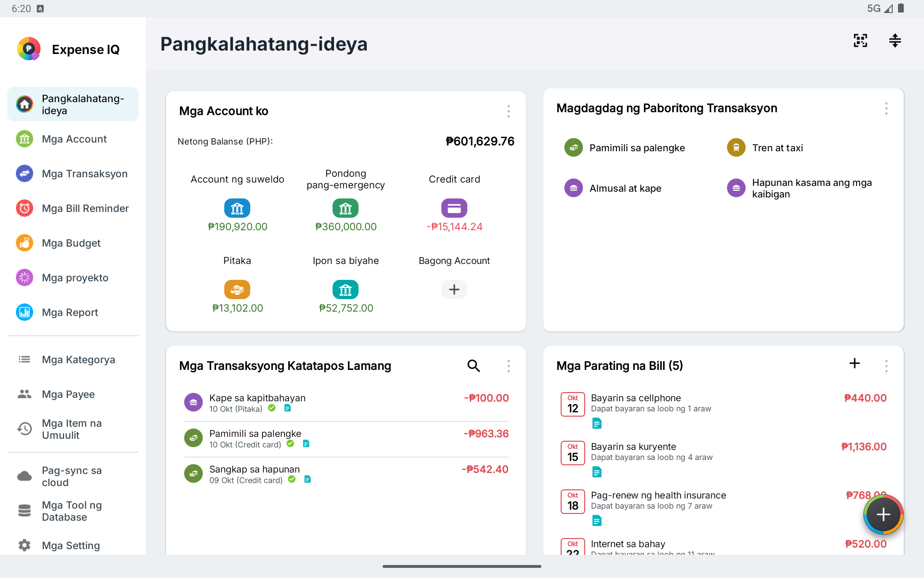
Task: Open Mga Account ko card options menu
Action: 509,111
